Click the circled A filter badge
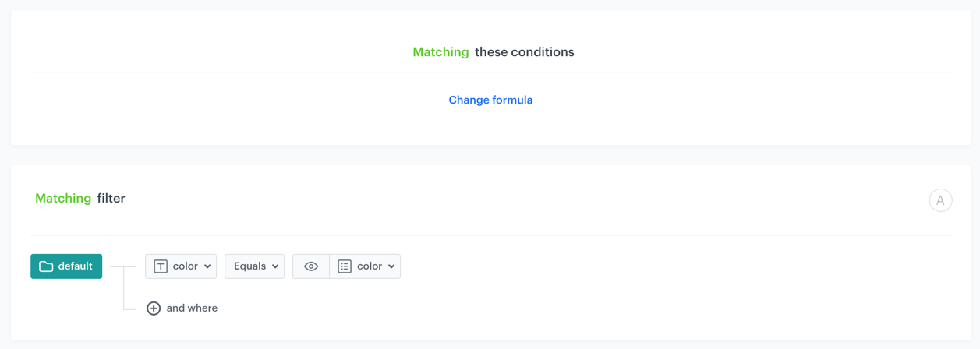Screen dimensions: 980x349 point(940,200)
